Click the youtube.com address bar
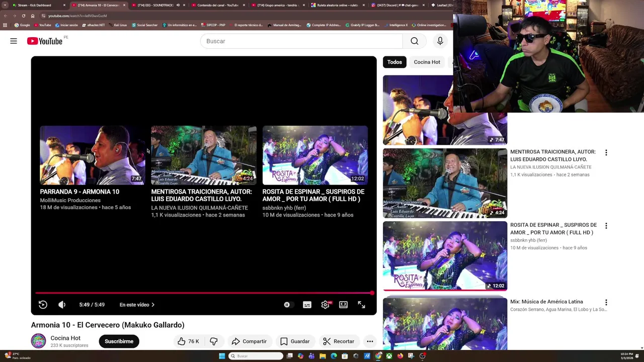The image size is (644, 362). tap(247, 16)
